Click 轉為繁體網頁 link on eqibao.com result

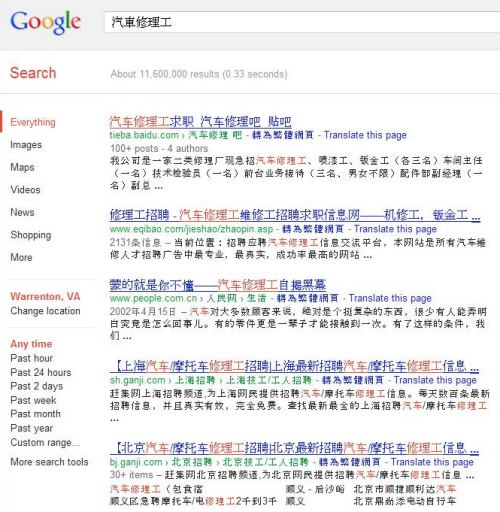coord(313,229)
